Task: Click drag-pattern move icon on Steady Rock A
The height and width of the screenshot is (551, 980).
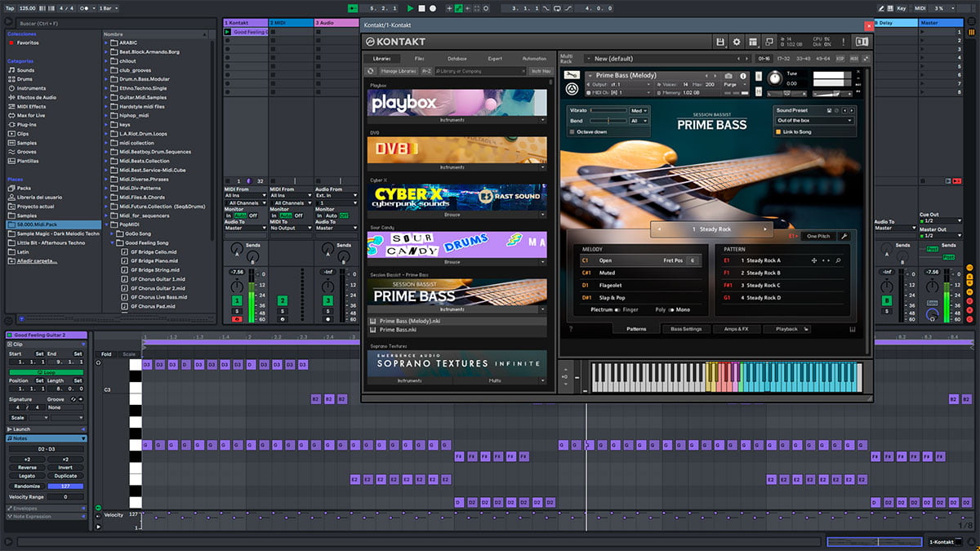Action: point(813,260)
